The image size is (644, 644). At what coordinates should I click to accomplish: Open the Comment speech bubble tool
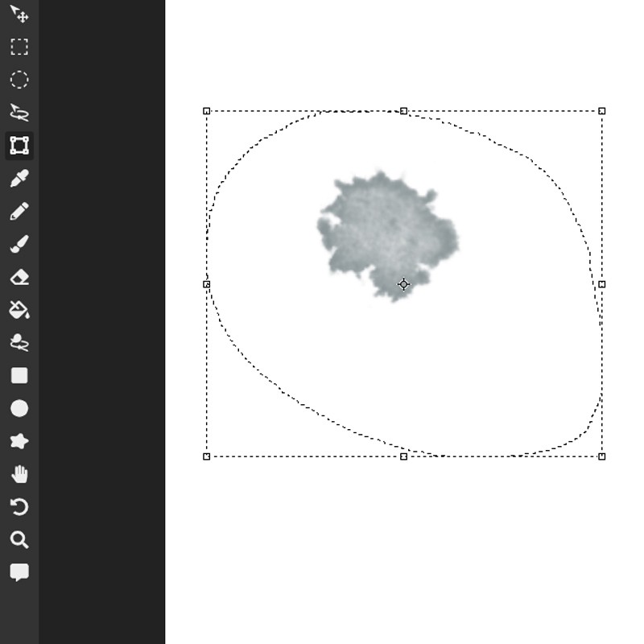19,572
